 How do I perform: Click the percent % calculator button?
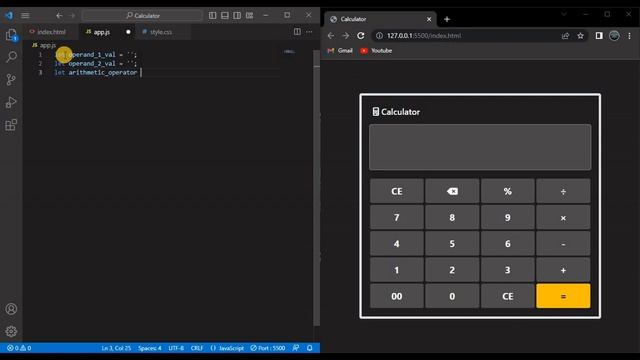[x=508, y=191]
